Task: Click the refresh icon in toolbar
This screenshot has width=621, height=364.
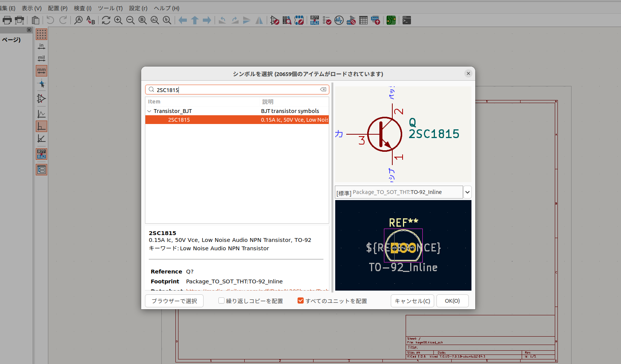Action: (106, 20)
